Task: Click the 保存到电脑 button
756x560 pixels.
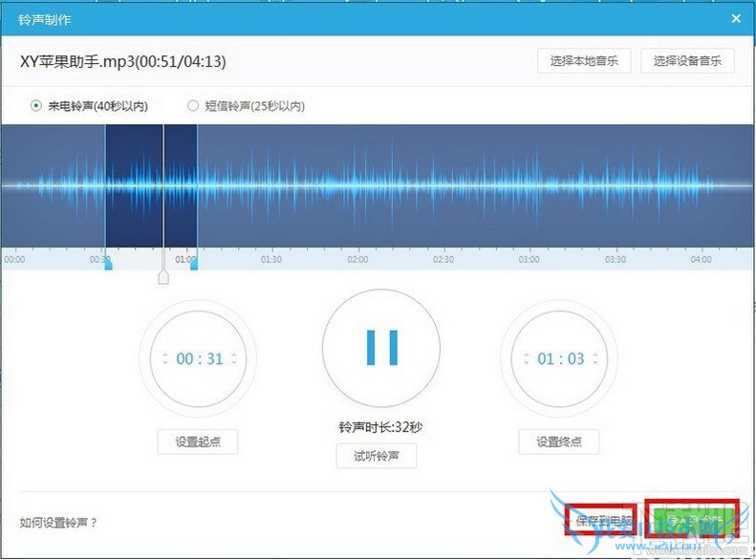Action: [x=601, y=520]
